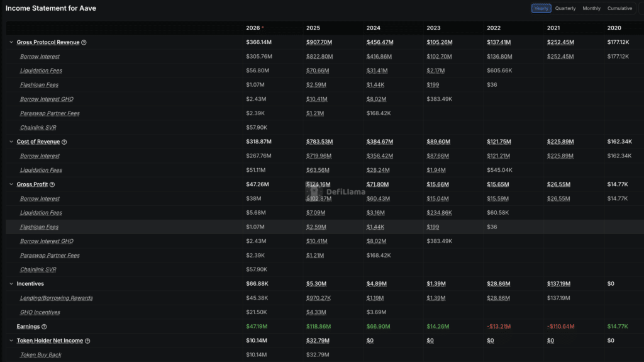Open the Gross Protocol Revenue label link
This screenshot has height=362, width=644.
coord(48,42)
